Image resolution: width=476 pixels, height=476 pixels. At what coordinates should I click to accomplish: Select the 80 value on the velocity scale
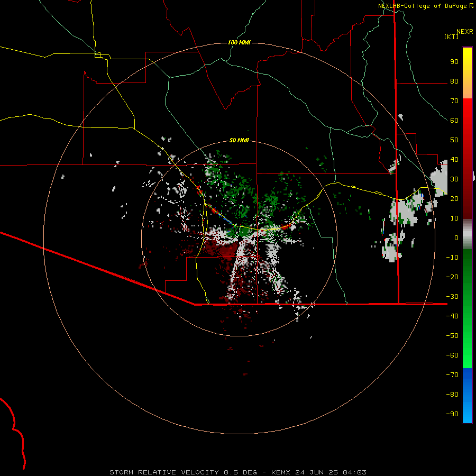(x=454, y=81)
